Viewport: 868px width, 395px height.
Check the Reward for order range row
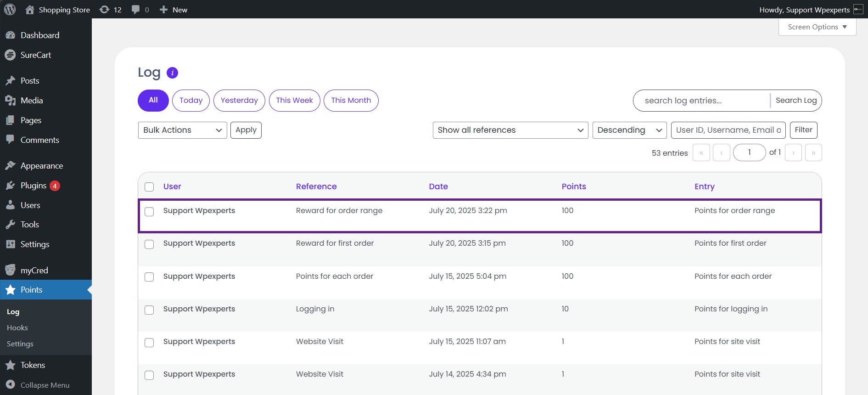click(149, 212)
